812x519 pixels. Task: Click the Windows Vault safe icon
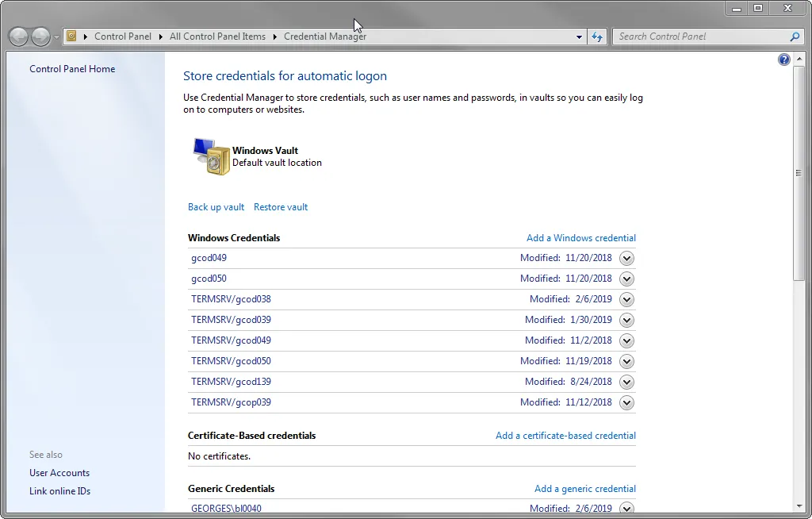coord(211,156)
